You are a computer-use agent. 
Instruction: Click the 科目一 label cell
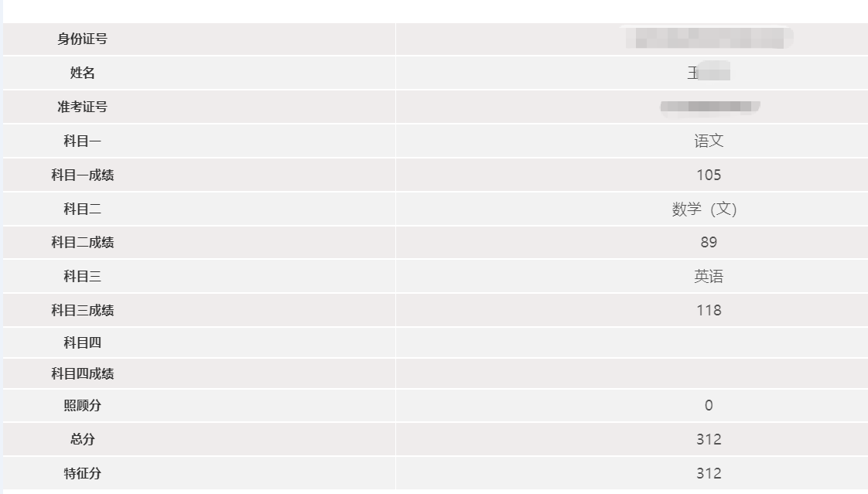(82, 141)
